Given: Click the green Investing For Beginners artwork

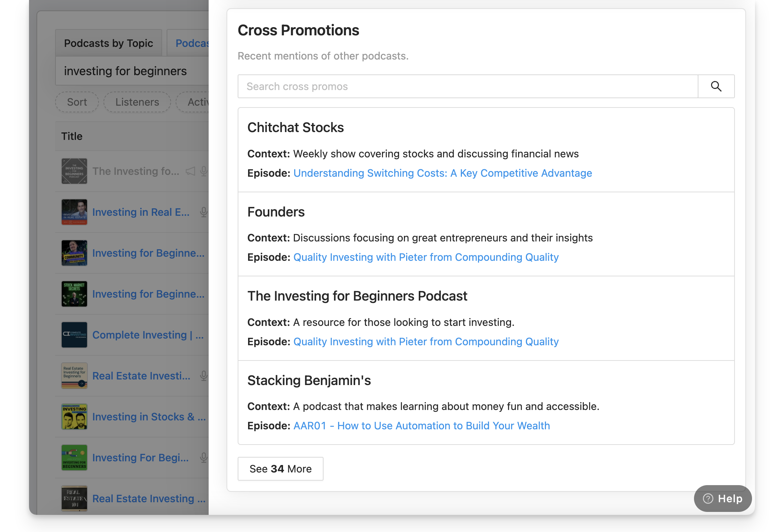Looking at the screenshot, I should click(x=74, y=458).
